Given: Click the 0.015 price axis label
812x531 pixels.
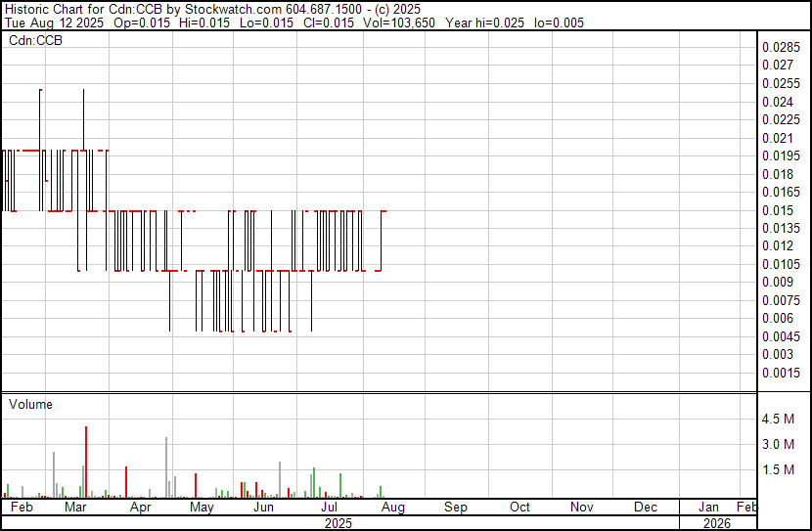Looking at the screenshot, I should coord(778,210).
